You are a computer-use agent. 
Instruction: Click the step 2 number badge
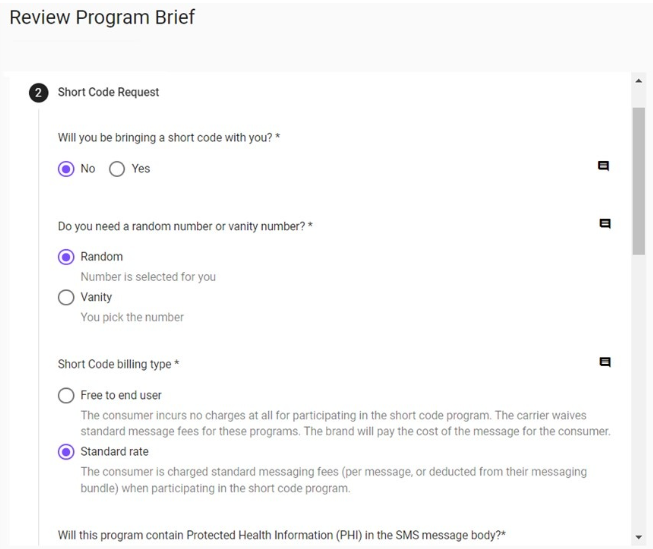[38, 92]
